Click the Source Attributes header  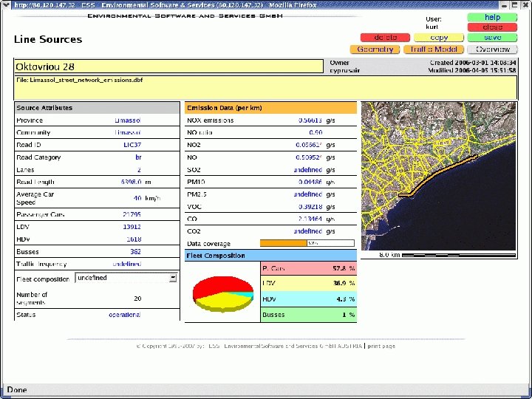pos(97,108)
